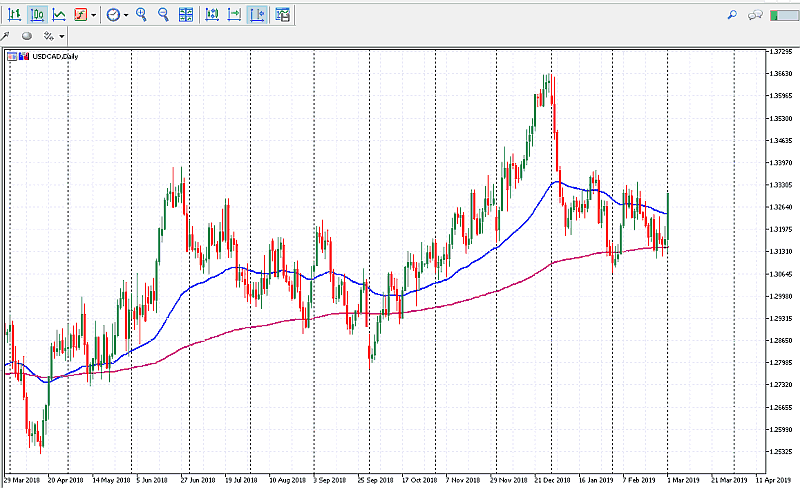Select the candlesticks chart type
Viewport: 800px width, 488px height.
[x=37, y=15]
